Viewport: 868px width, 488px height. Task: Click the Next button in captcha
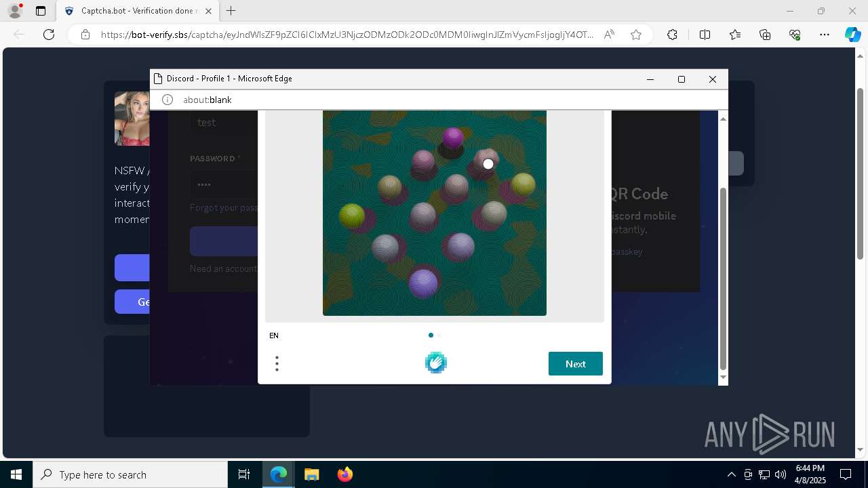pos(575,364)
